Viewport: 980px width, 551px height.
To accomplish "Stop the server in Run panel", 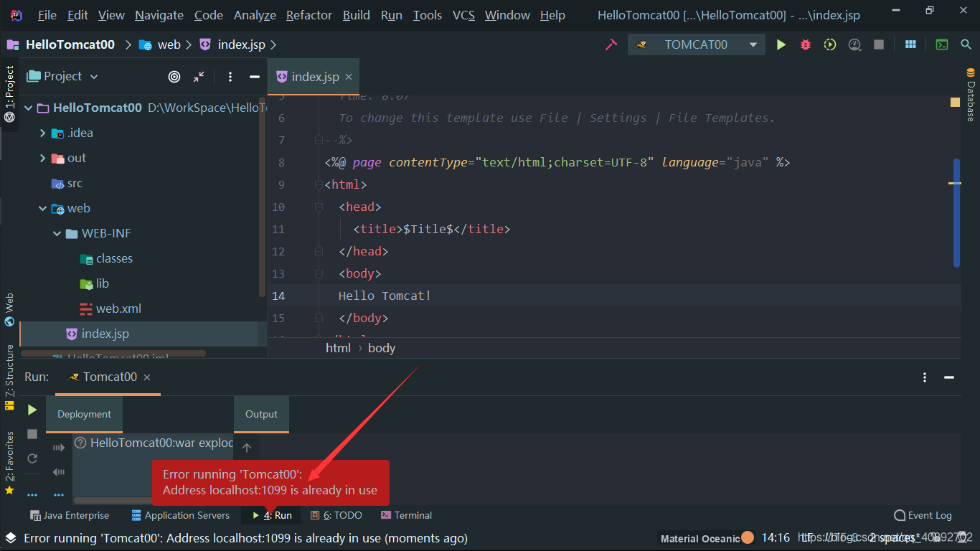I will [x=32, y=434].
